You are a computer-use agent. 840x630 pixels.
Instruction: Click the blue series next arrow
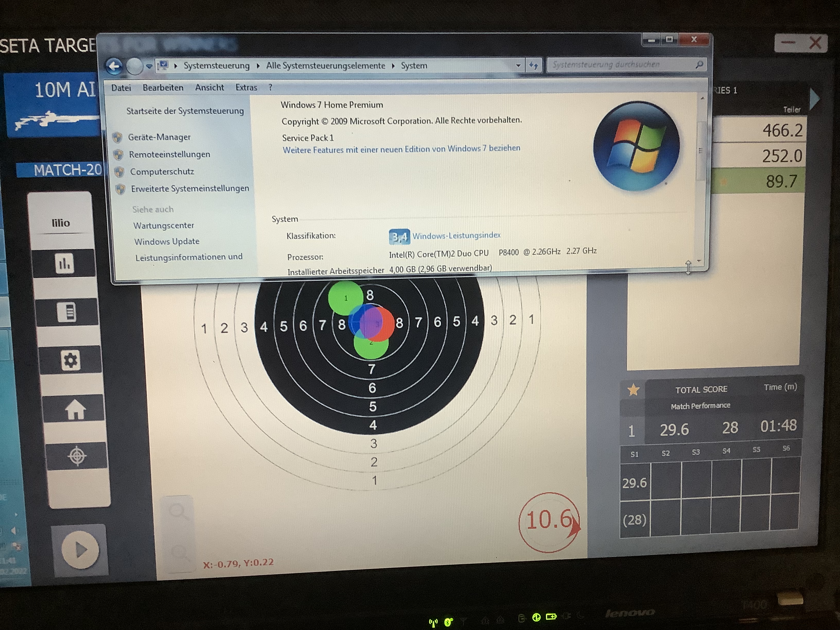pos(814,99)
